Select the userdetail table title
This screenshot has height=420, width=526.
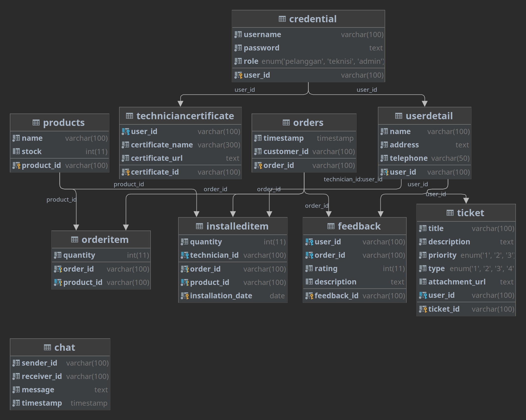tap(429, 116)
